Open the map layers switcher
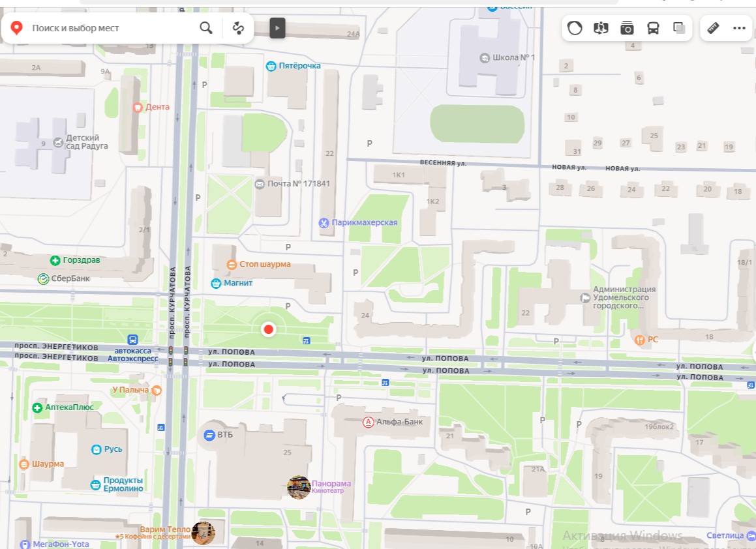 click(x=679, y=28)
